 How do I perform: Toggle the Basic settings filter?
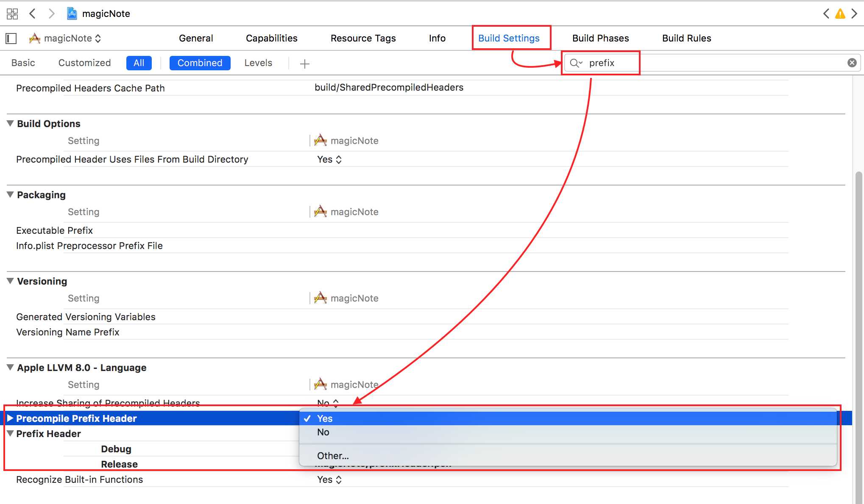[22, 62]
